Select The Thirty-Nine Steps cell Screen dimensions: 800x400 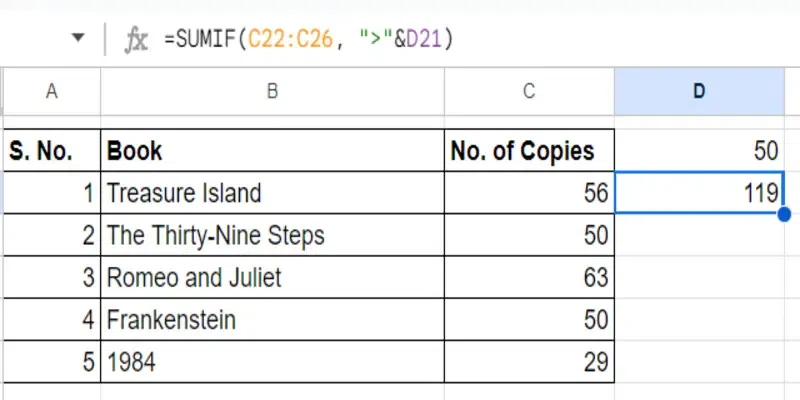click(271, 236)
